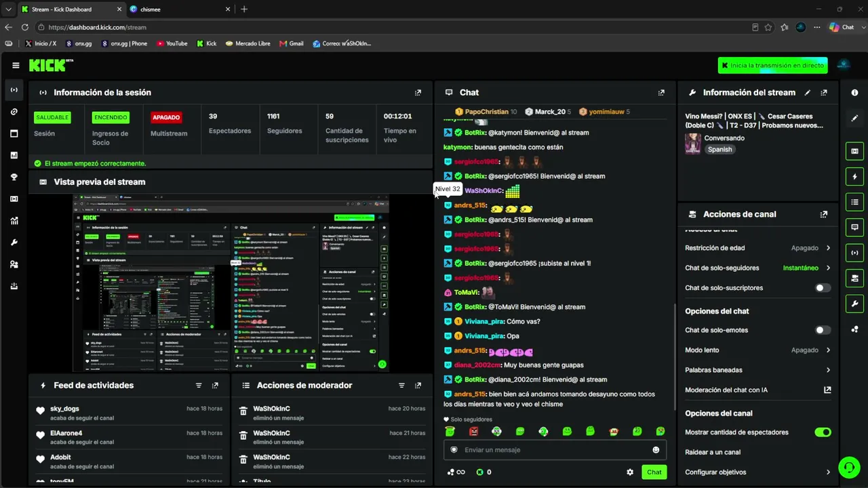Disable Mostrar cantidad de espectadores switch
Screen dimensions: 868x488
(823, 432)
